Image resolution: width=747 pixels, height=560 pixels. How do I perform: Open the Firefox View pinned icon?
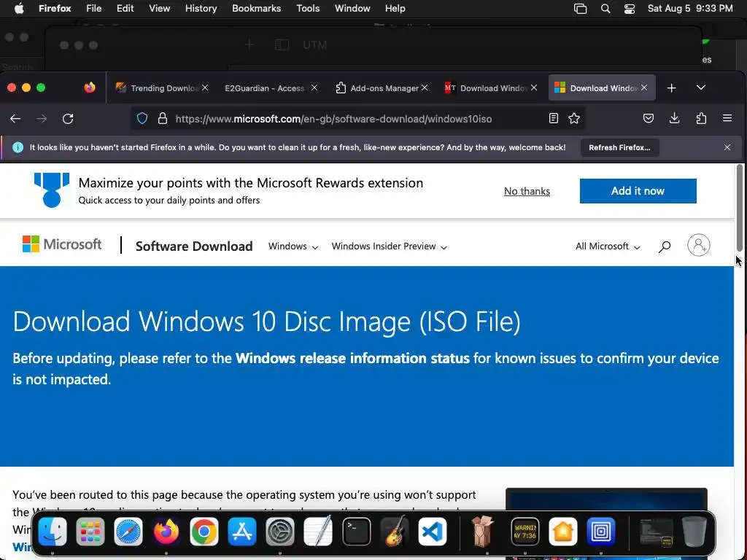coord(90,87)
